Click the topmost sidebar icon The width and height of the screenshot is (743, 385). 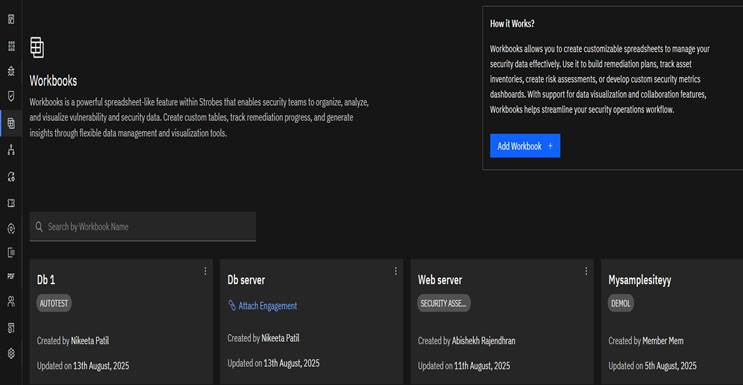11,19
